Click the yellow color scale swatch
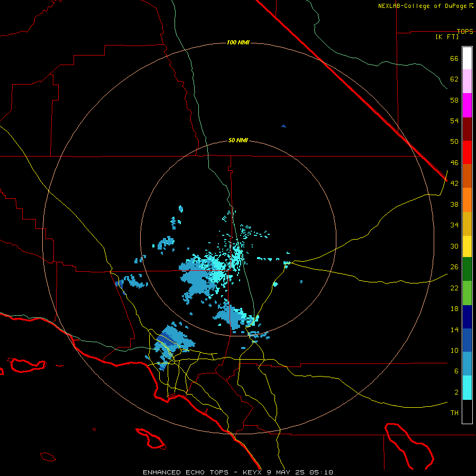Viewport: 476px width, 476px height. tap(467, 246)
